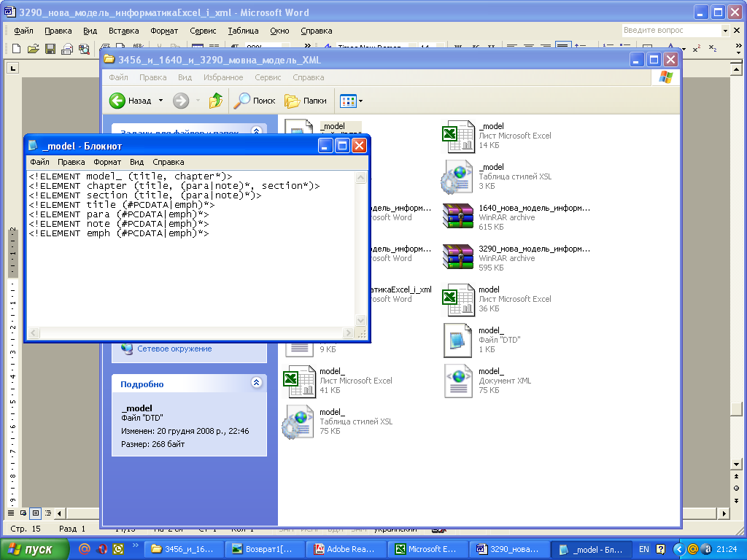Image resolution: width=747 pixels, height=560 pixels.
Task: Select the model_ DTD file icon
Action: [x=459, y=340]
